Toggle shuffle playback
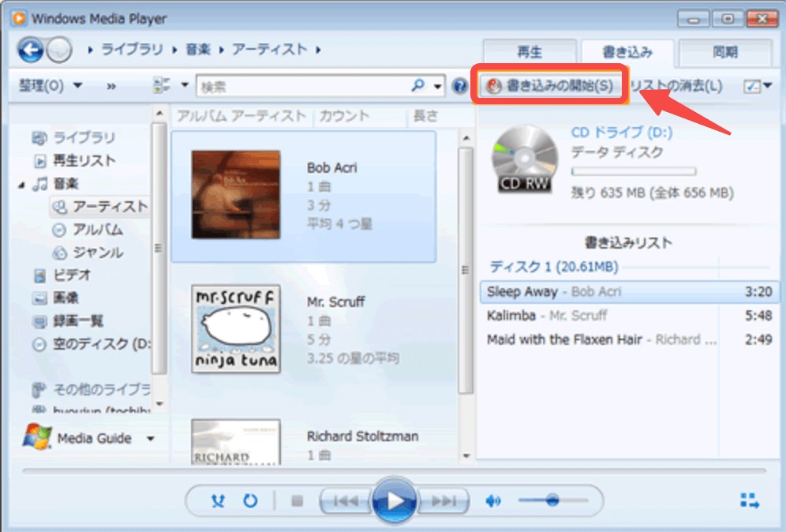The width and height of the screenshot is (786, 532). click(x=218, y=500)
